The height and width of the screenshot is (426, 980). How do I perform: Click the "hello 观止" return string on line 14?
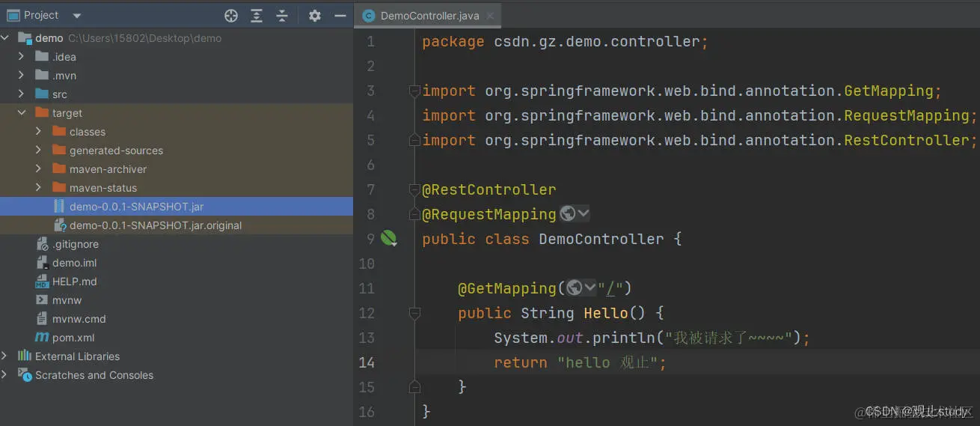coord(607,362)
